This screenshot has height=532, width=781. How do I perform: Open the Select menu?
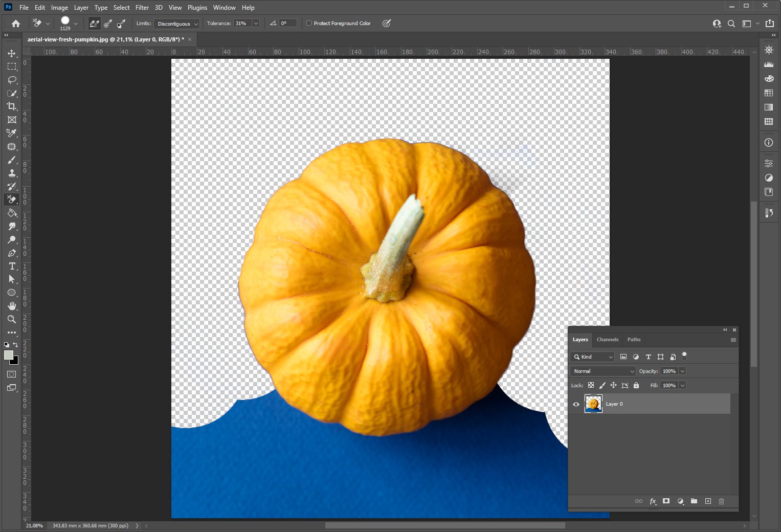click(121, 8)
